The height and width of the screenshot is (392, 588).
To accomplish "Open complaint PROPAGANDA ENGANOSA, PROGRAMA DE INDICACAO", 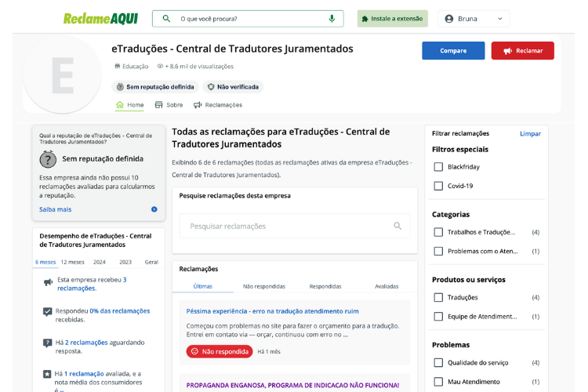I will (293, 385).
